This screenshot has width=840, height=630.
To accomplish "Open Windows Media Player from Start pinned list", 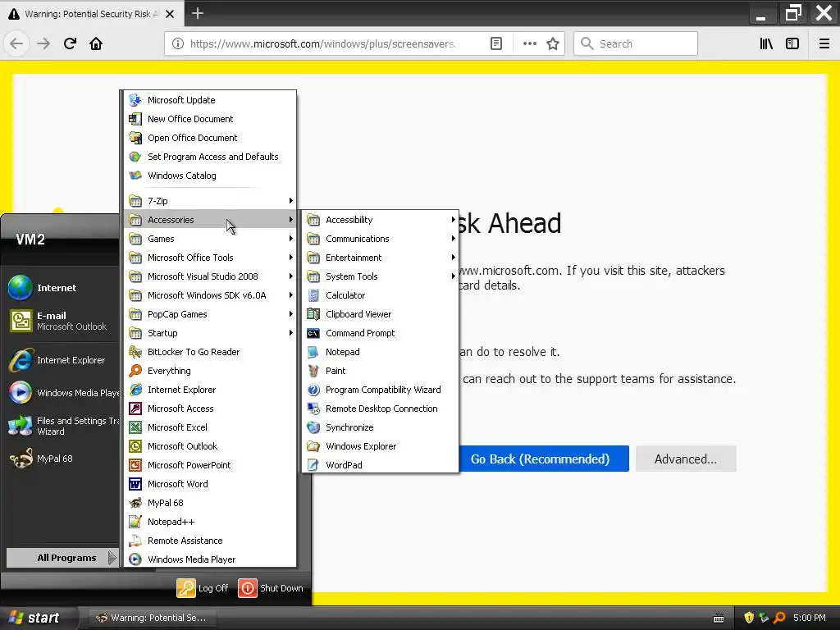I will 62,393.
